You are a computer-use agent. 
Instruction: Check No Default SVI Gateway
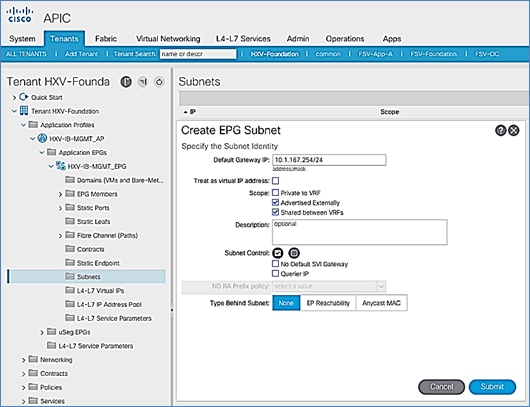click(x=275, y=264)
